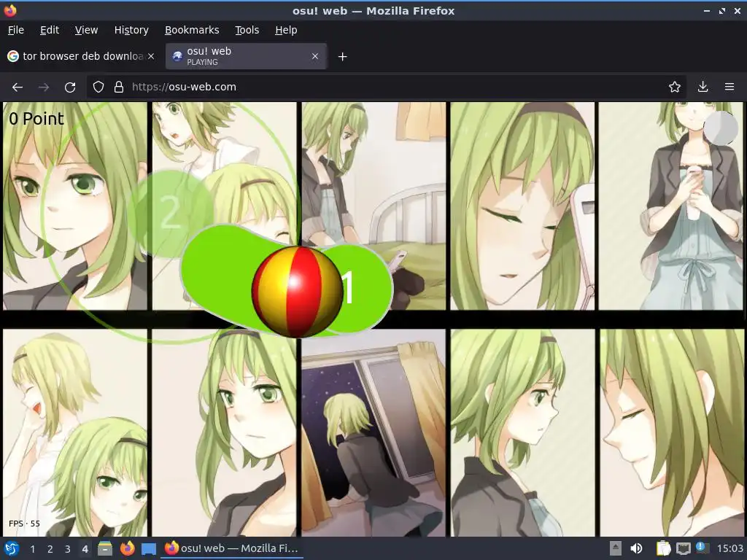747x560 pixels.
Task: Open the system start menu icon
Action: click(x=12, y=548)
